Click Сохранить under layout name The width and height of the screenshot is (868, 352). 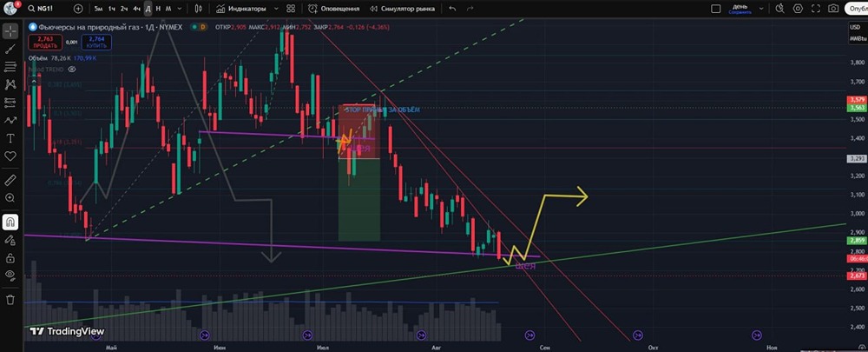(x=740, y=11)
